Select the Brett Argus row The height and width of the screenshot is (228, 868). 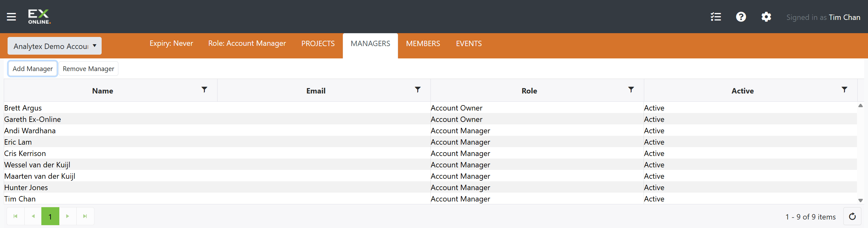pos(430,108)
